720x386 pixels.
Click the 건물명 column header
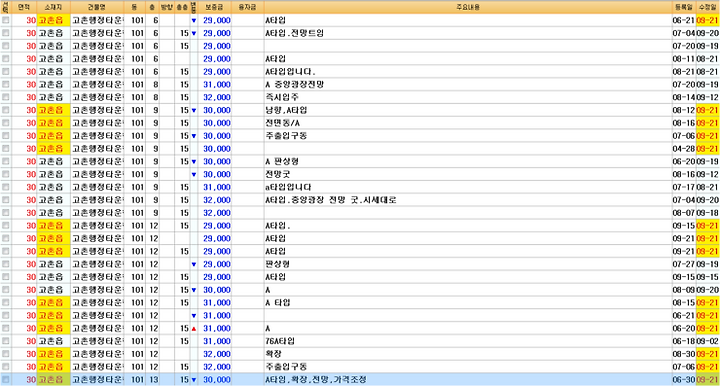click(x=97, y=7)
